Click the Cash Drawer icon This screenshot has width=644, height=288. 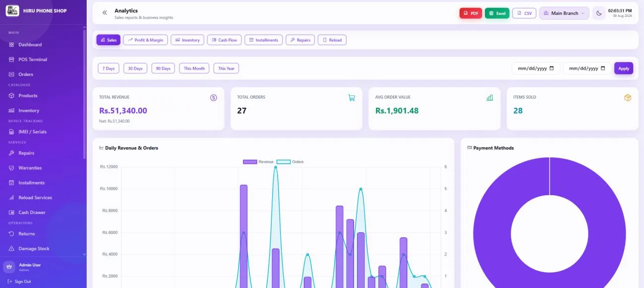(11, 213)
